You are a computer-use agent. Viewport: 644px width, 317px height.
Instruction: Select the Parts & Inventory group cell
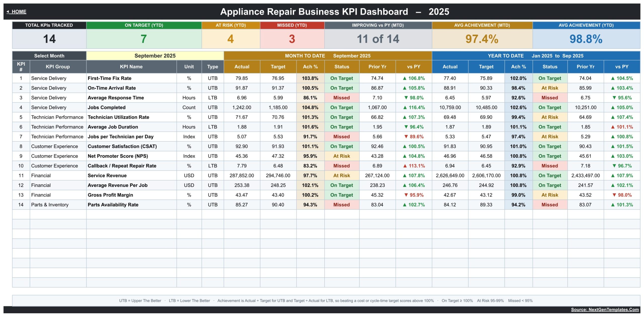pos(58,205)
